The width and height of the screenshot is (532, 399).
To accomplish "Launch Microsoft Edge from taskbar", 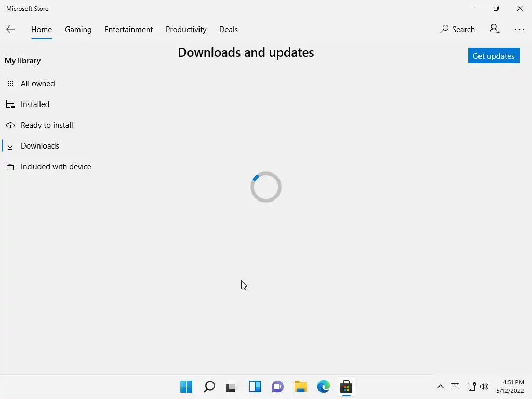I will pos(323,387).
